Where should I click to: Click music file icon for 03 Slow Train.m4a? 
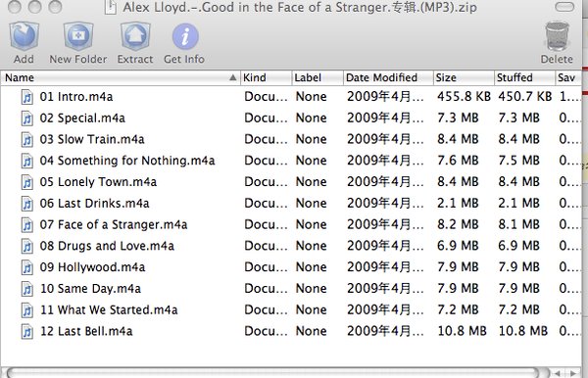(27, 139)
